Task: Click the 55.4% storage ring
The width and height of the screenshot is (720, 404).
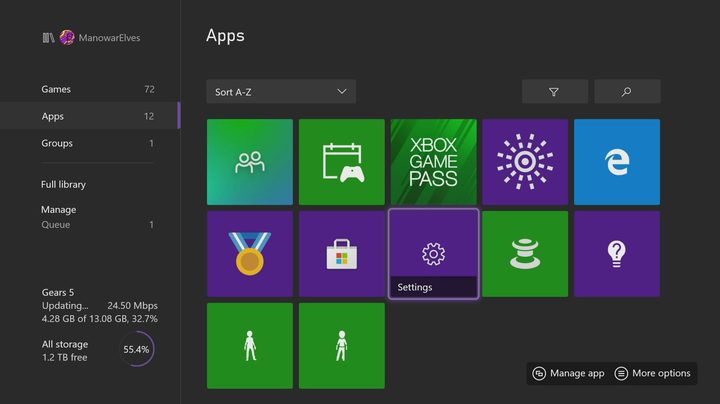Action: (x=136, y=349)
